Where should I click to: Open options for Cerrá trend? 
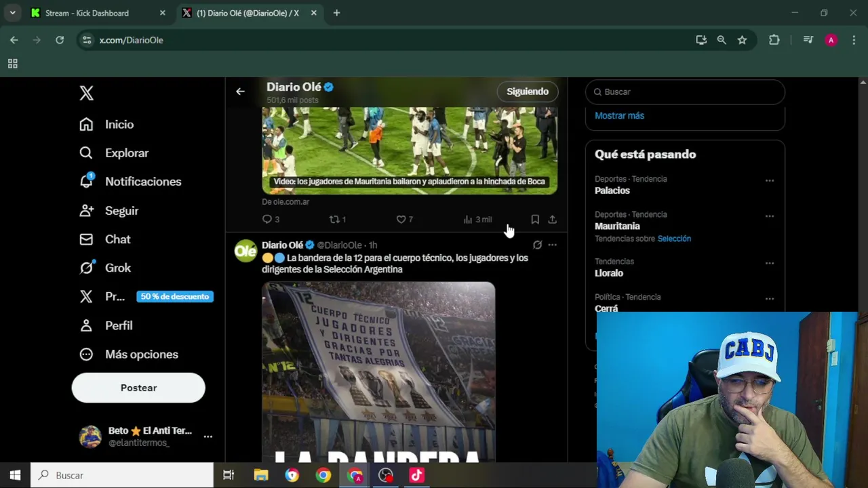(x=770, y=298)
